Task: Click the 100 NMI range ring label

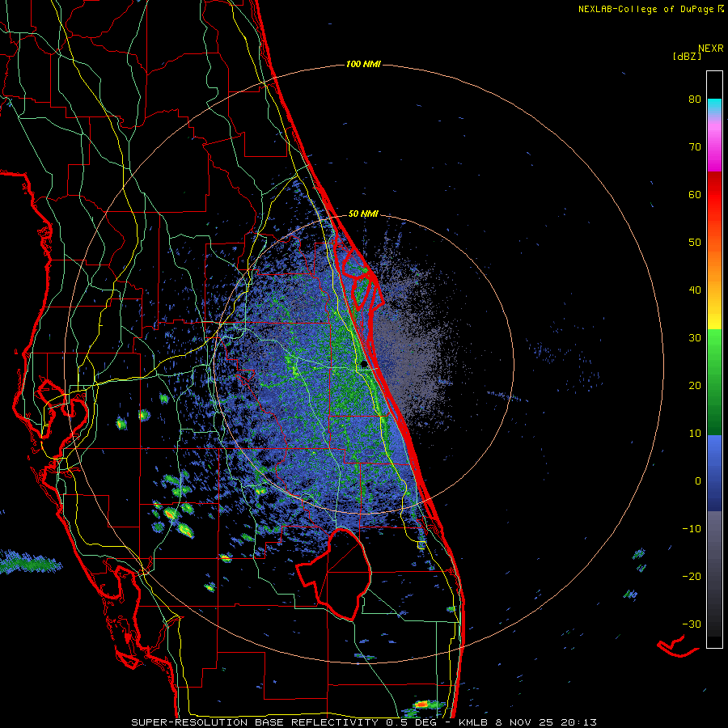Action: tap(363, 64)
